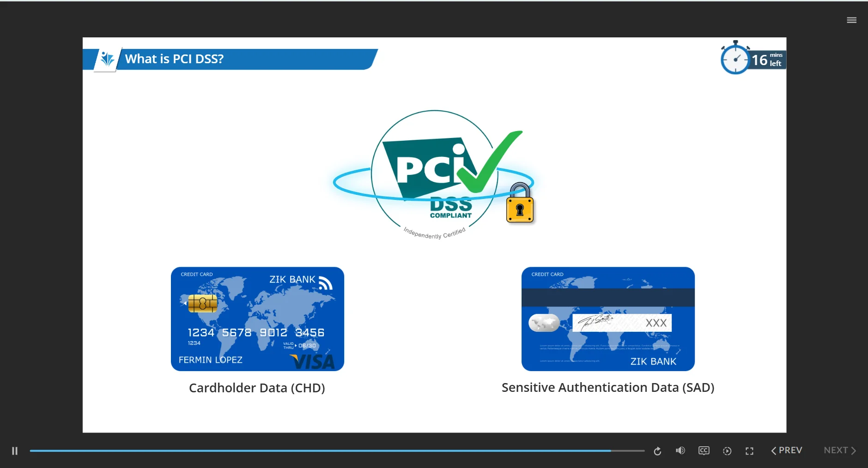This screenshot has height=468, width=868.
Task: Mute the audio volume
Action: (680, 450)
